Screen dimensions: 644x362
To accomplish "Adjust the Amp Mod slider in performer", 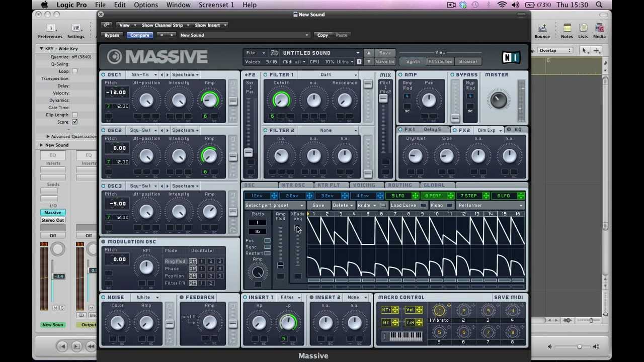I will tap(280, 265).
